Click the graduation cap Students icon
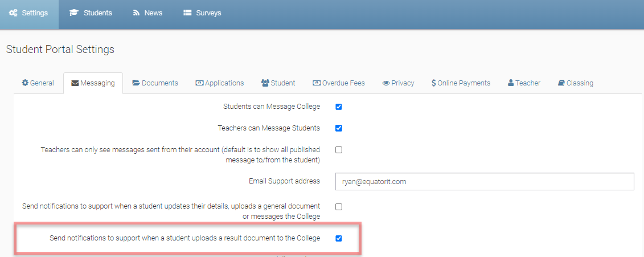This screenshot has height=257, width=644. click(73, 13)
